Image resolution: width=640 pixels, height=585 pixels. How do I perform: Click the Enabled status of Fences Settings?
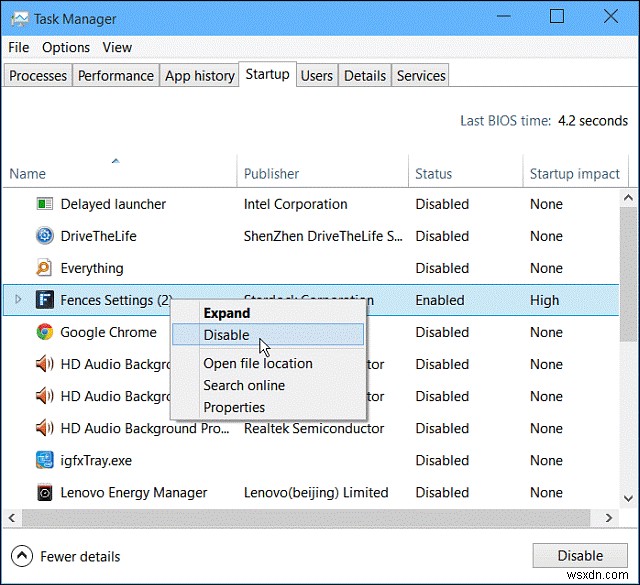[440, 300]
